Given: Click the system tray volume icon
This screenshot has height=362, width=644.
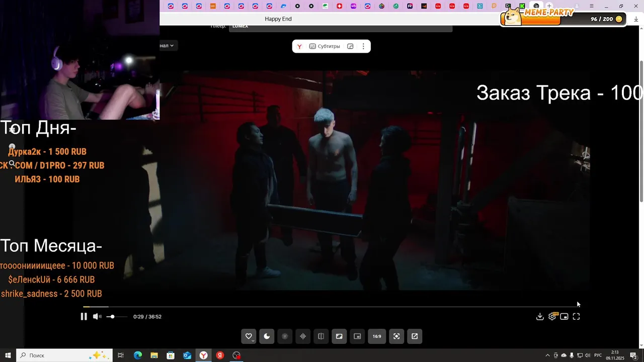Looking at the screenshot, I should 588,355.
